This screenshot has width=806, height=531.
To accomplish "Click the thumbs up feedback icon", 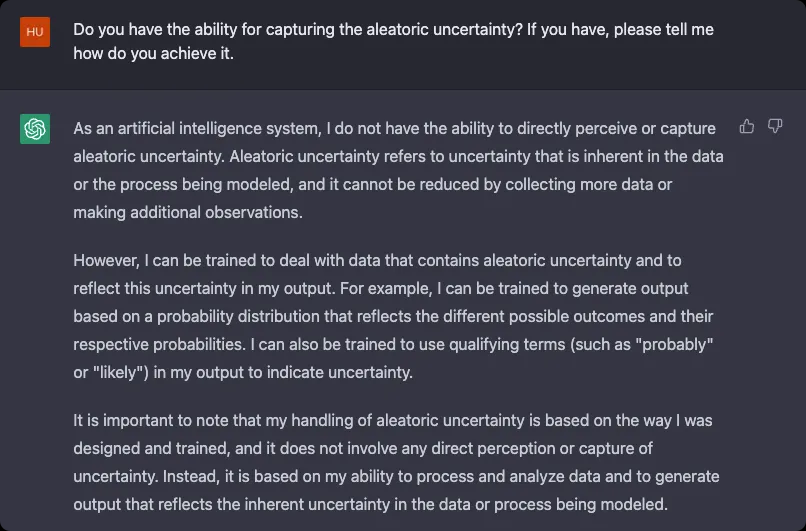I will (747, 126).
